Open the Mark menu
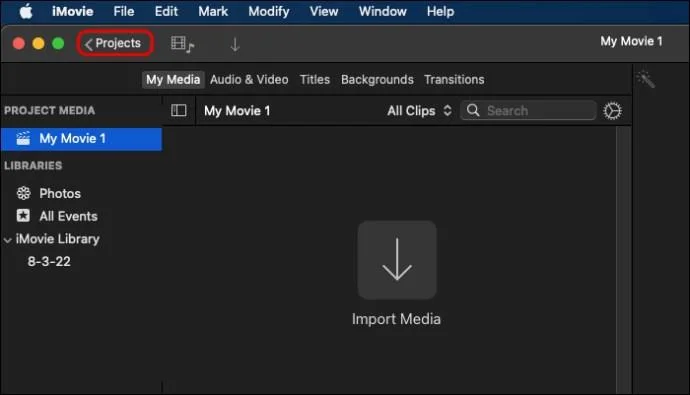This screenshot has width=690, height=395. [213, 11]
